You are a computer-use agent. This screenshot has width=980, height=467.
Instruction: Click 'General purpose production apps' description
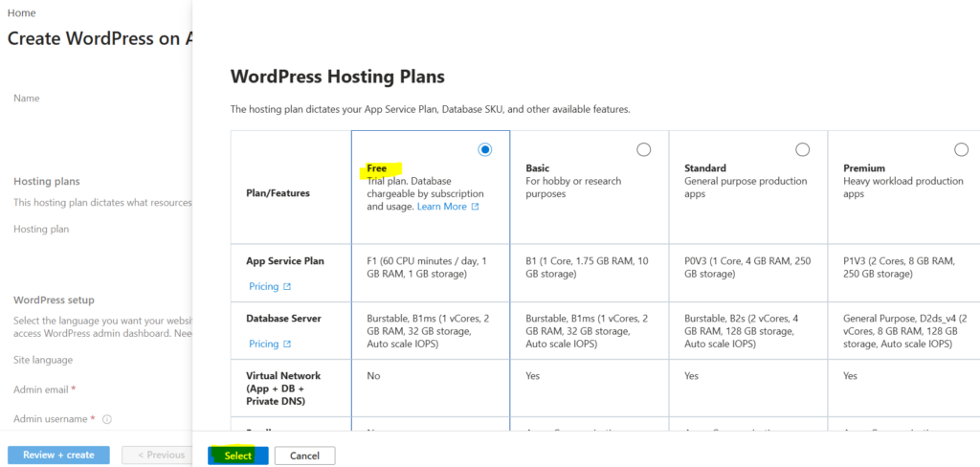[x=746, y=188]
